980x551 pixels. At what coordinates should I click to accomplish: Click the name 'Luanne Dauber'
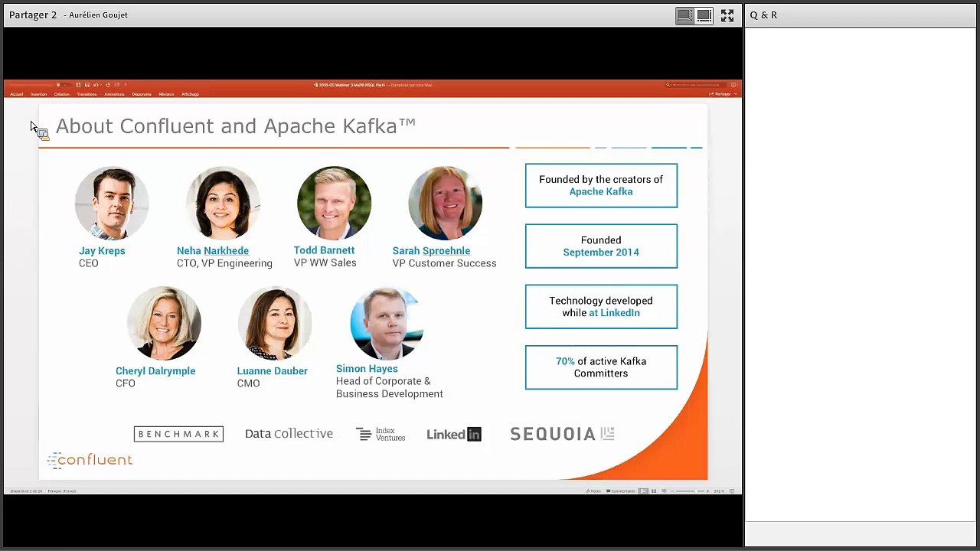pyautogui.click(x=273, y=371)
